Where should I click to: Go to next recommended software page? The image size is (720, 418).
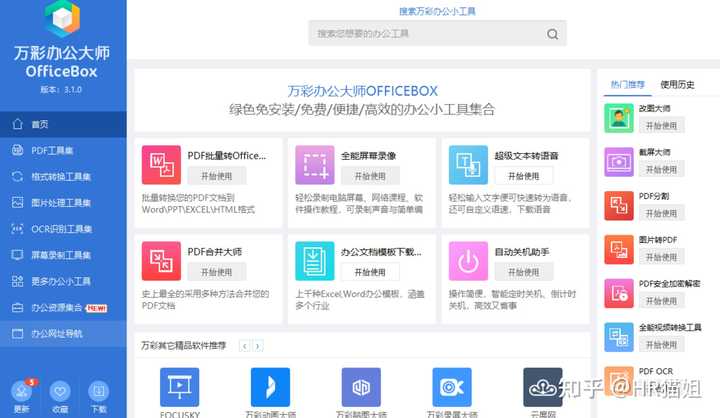click(258, 346)
